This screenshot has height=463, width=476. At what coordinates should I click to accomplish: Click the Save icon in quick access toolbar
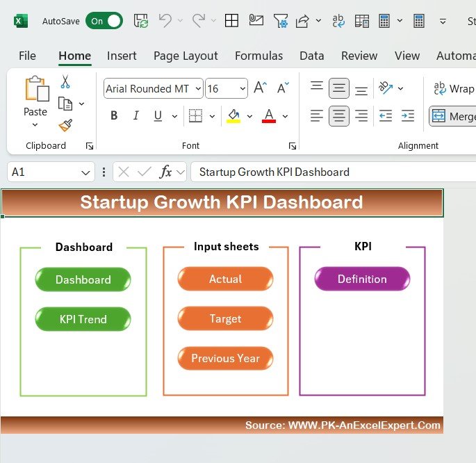click(141, 21)
